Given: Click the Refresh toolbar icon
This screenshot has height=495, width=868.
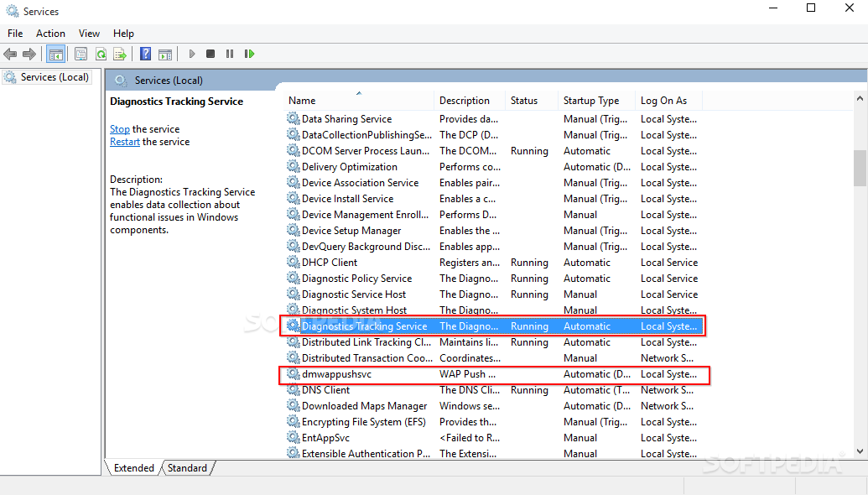Looking at the screenshot, I should (x=101, y=54).
